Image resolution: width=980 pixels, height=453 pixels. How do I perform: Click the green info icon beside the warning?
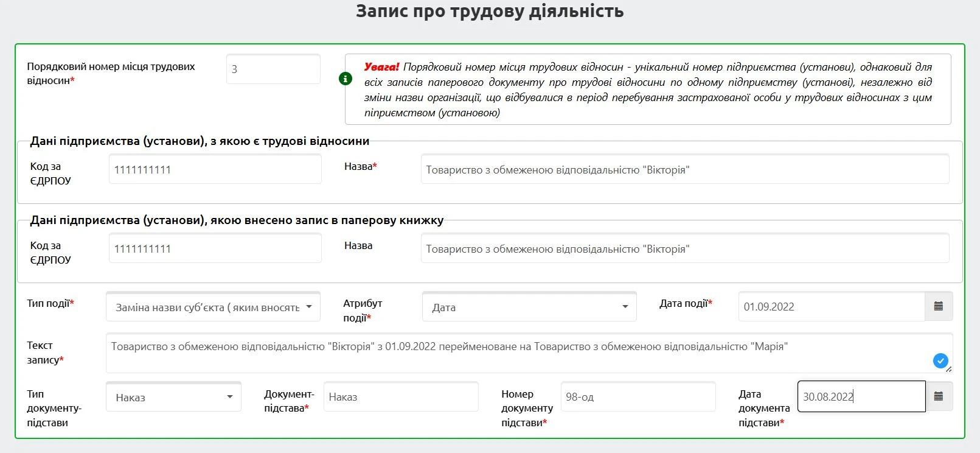pyautogui.click(x=346, y=79)
